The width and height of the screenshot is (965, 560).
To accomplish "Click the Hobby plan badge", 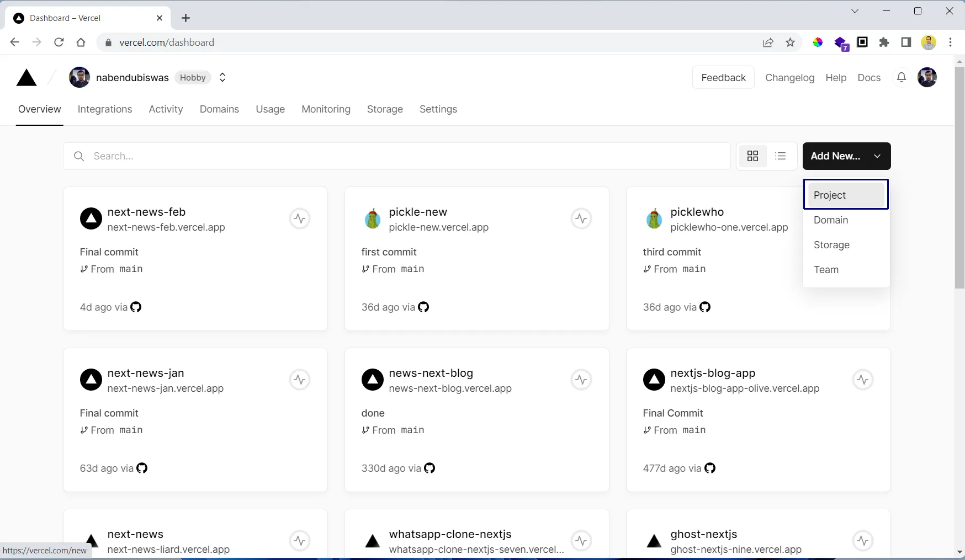I will point(193,78).
